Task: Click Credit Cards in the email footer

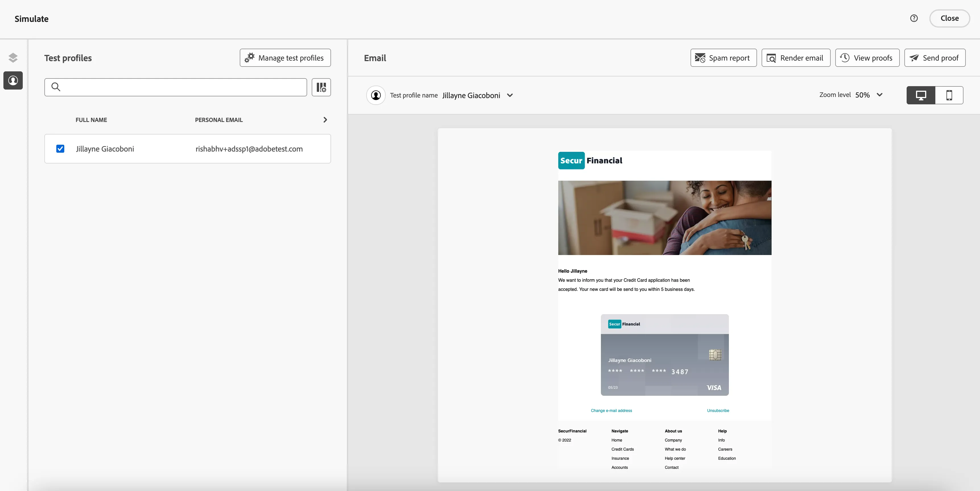Action: (623, 449)
